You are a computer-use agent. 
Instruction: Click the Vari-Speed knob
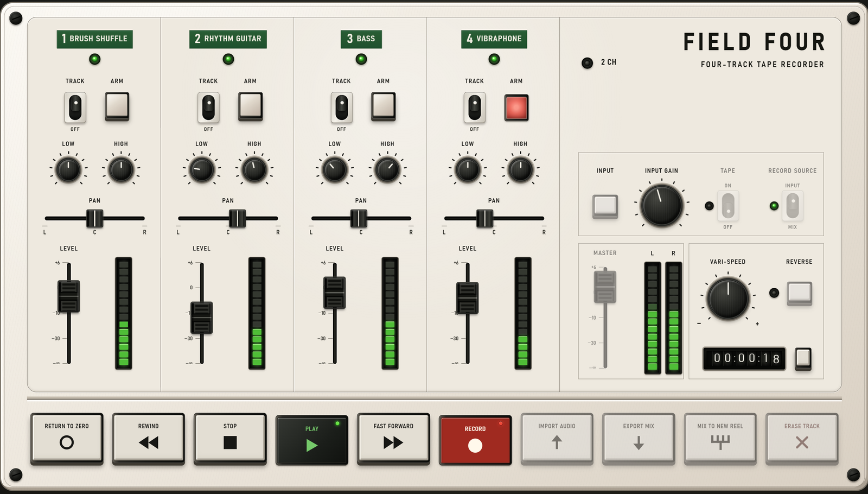coord(728,299)
